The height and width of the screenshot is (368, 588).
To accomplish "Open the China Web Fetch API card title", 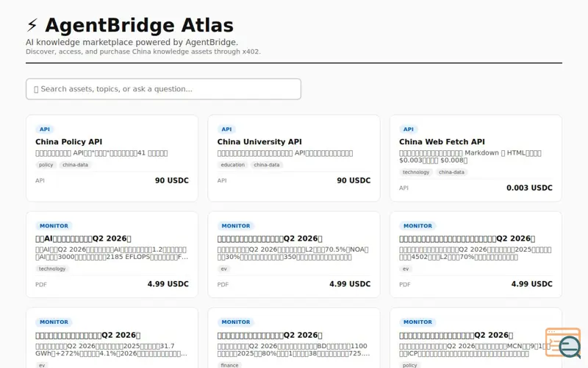I will [x=442, y=142].
